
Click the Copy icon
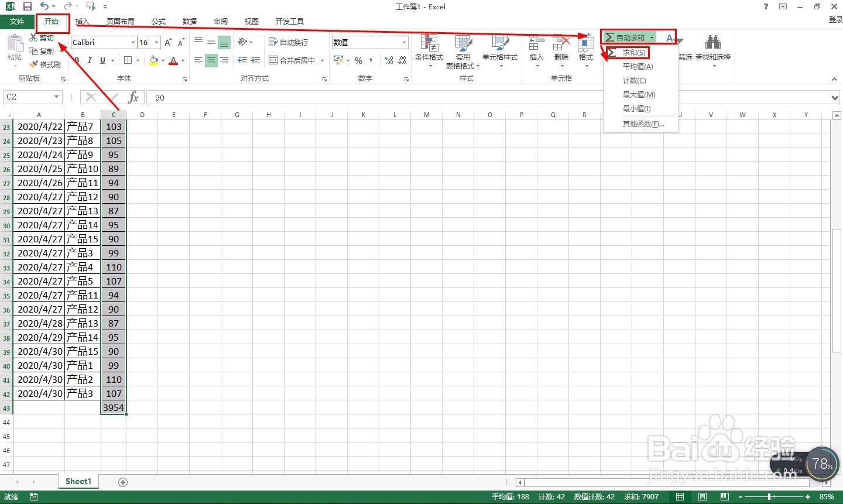pos(34,51)
